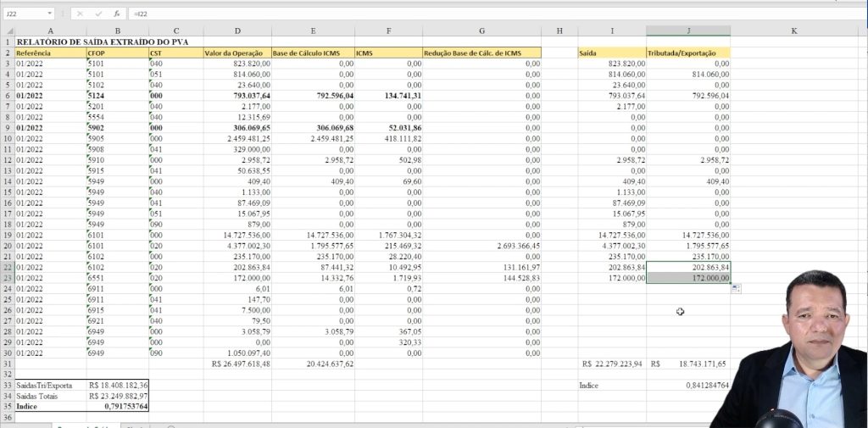
Task: Click the Name Box showing J22
Action: [24, 14]
